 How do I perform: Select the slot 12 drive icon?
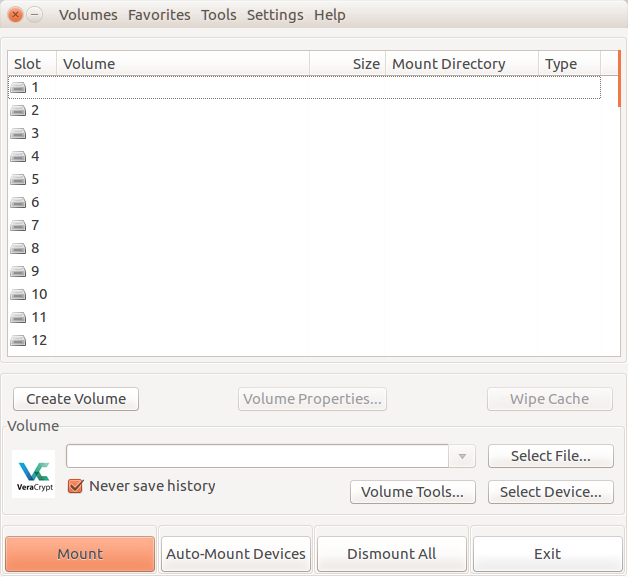(19, 341)
